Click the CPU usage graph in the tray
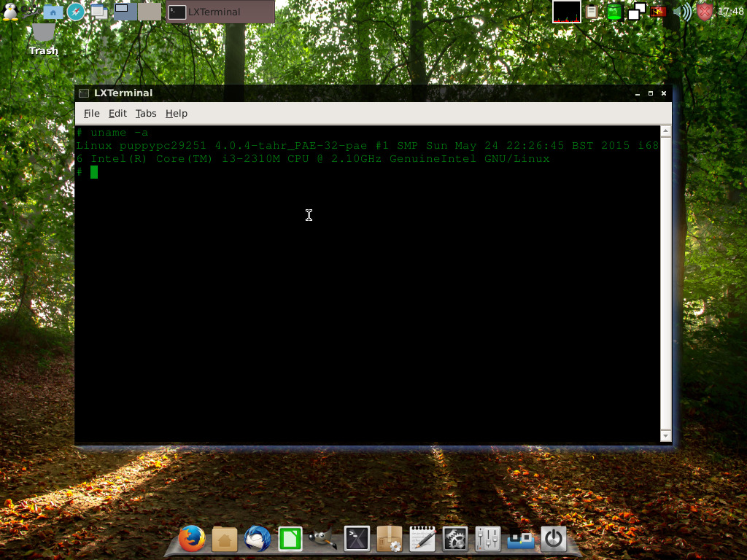The width and height of the screenshot is (747, 560). tap(567, 12)
